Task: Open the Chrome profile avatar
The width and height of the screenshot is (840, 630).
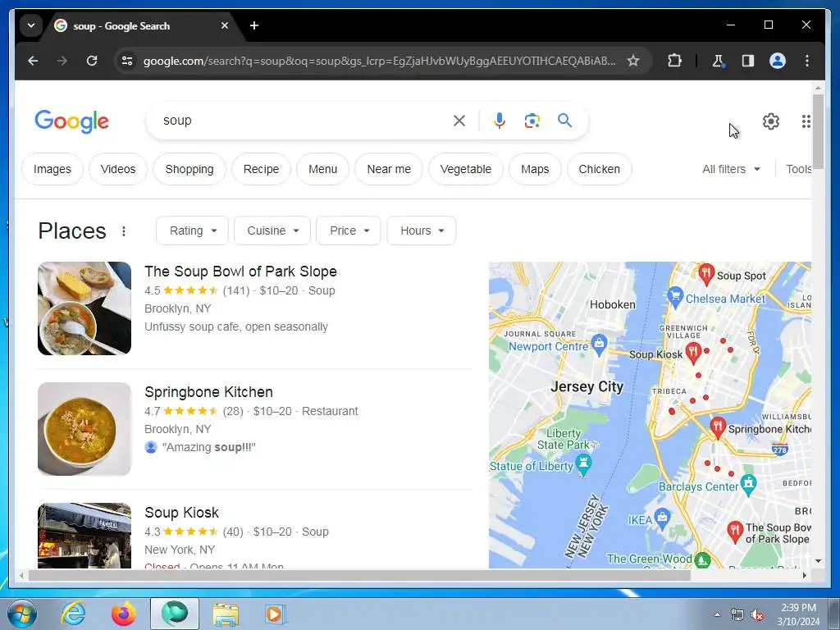Action: point(778,61)
